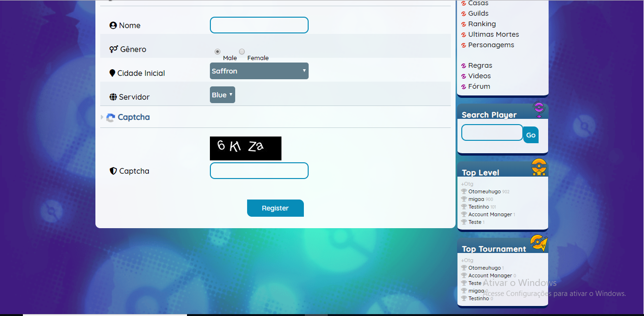Click the trophy icon next to Otomeuhugo in Top Level
644x316 pixels.
[464, 191]
